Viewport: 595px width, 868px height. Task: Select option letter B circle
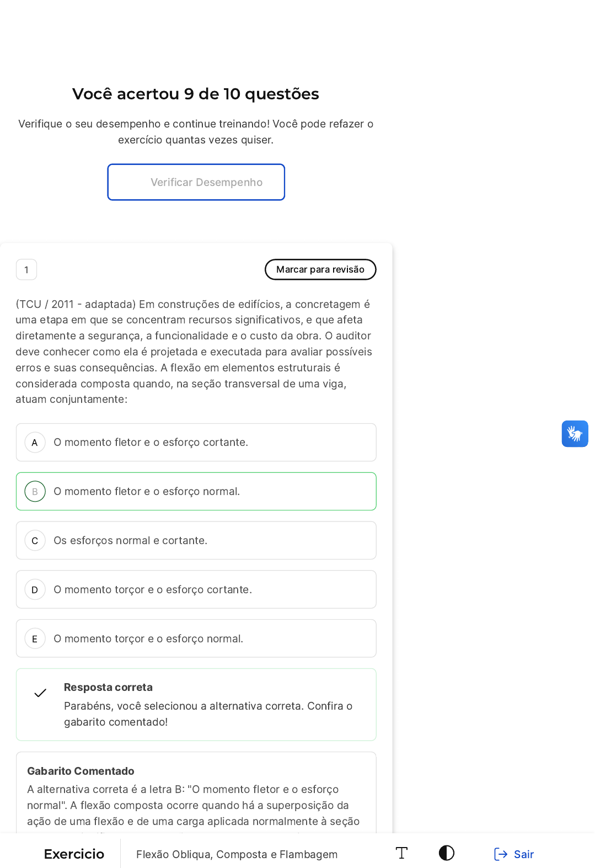click(35, 492)
